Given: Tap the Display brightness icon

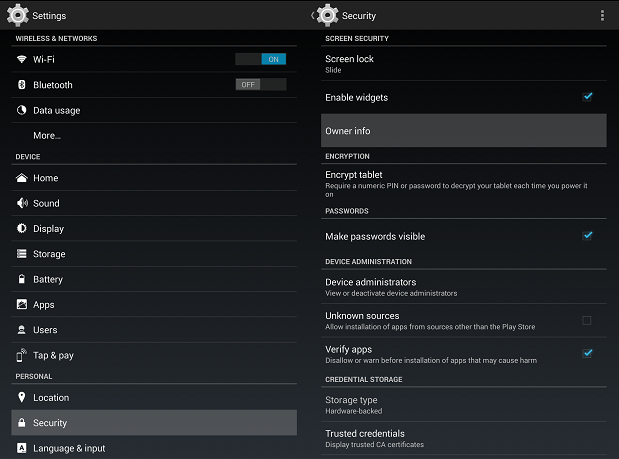Looking at the screenshot, I should coord(22,228).
